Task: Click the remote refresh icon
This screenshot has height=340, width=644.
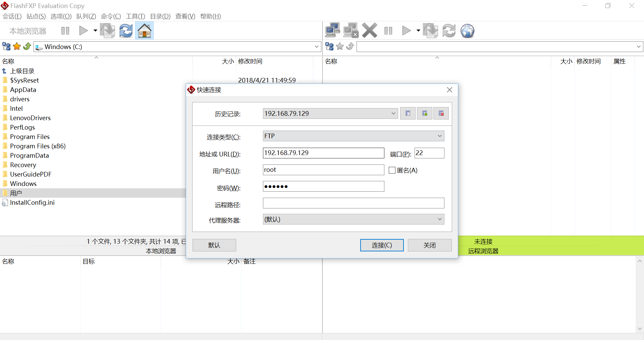Action: (x=449, y=31)
